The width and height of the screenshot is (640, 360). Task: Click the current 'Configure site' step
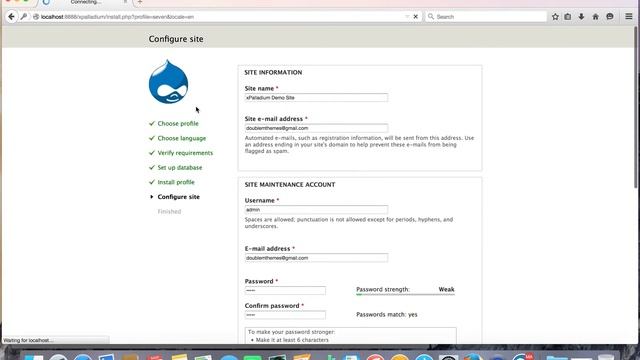click(x=178, y=197)
